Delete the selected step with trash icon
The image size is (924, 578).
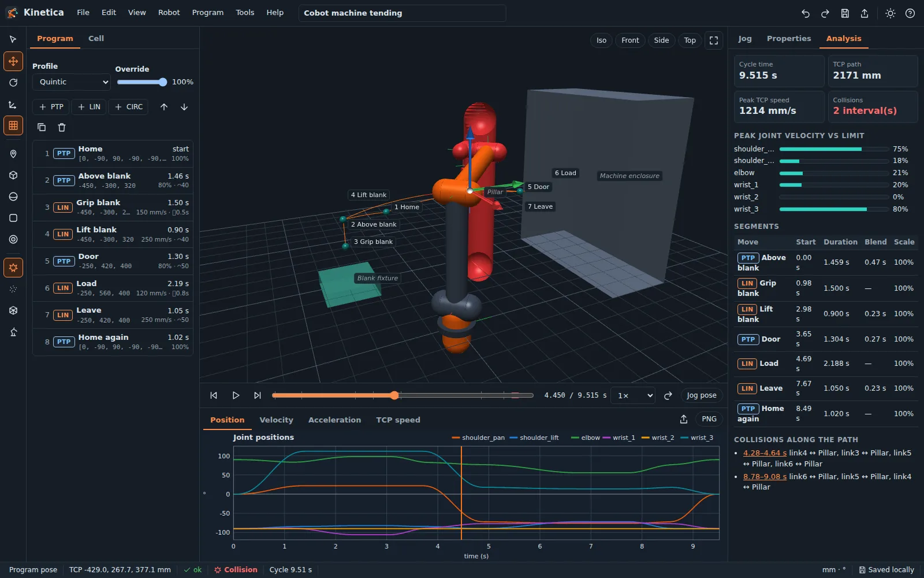(62, 127)
